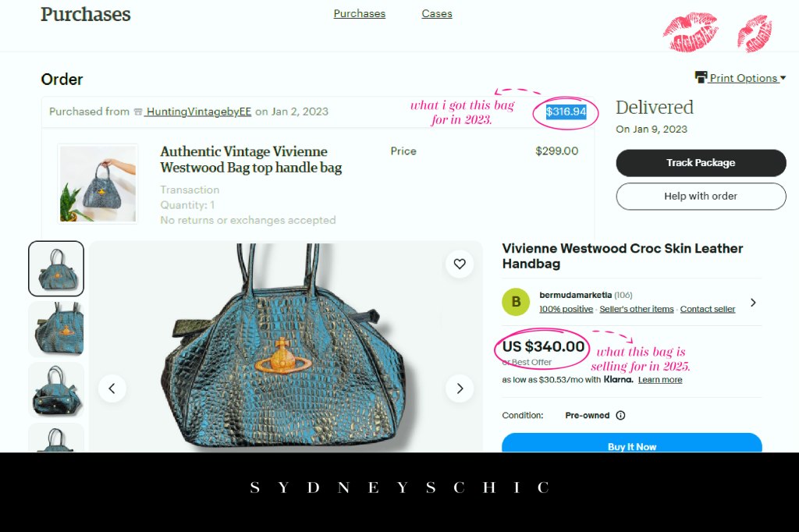The image size is (799, 532).
Task: Open the Purchases tab in top navigation
Action: (360, 14)
